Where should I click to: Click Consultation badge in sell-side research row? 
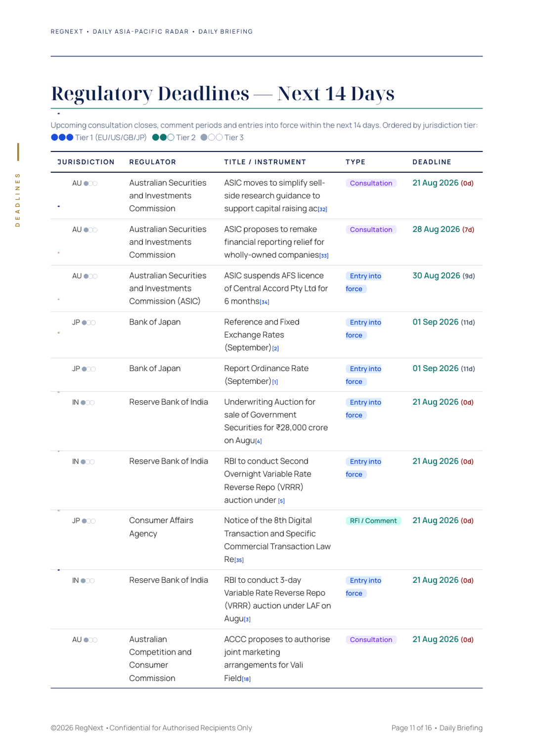[x=371, y=183]
